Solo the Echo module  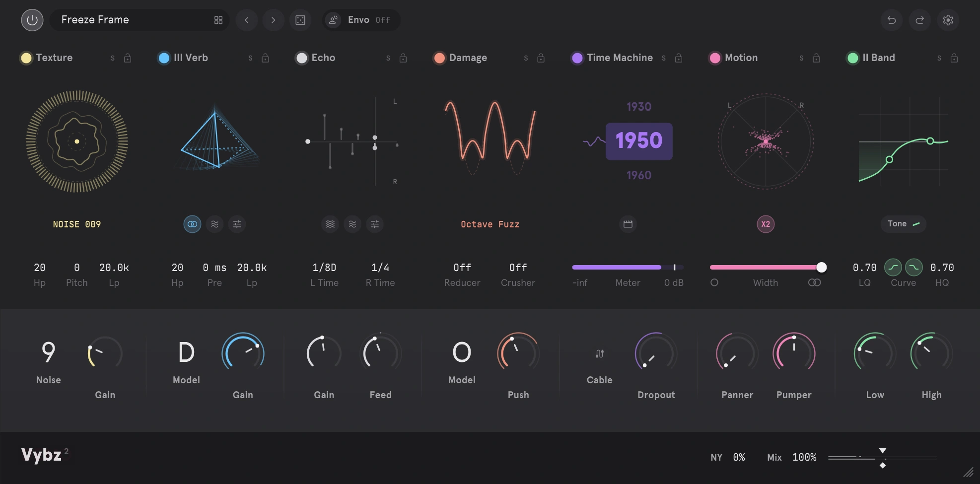point(388,59)
